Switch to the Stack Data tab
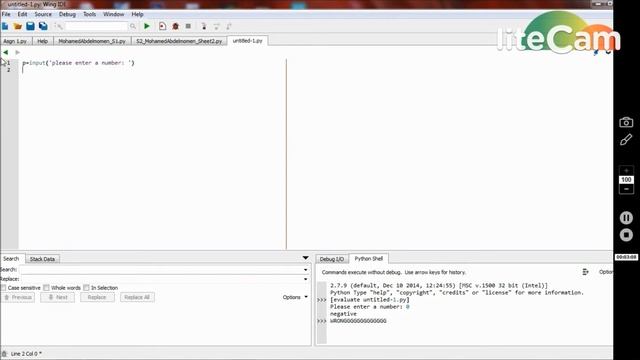This screenshot has width=640, height=360. tap(42, 259)
